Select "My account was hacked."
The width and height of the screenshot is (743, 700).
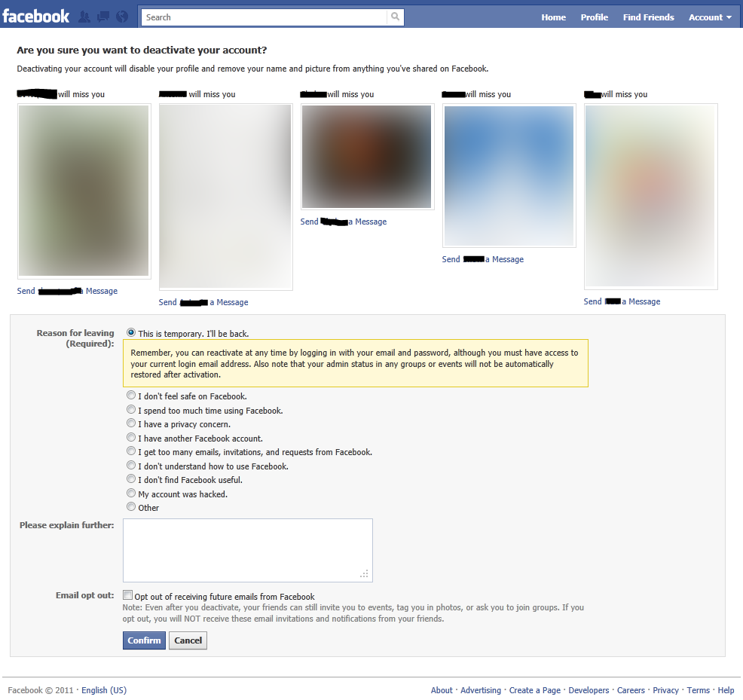point(130,493)
